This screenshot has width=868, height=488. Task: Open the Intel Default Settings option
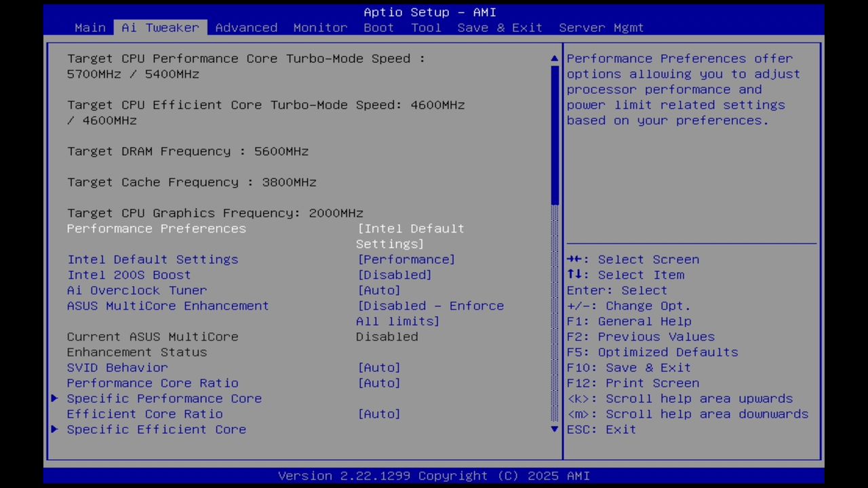153,260
